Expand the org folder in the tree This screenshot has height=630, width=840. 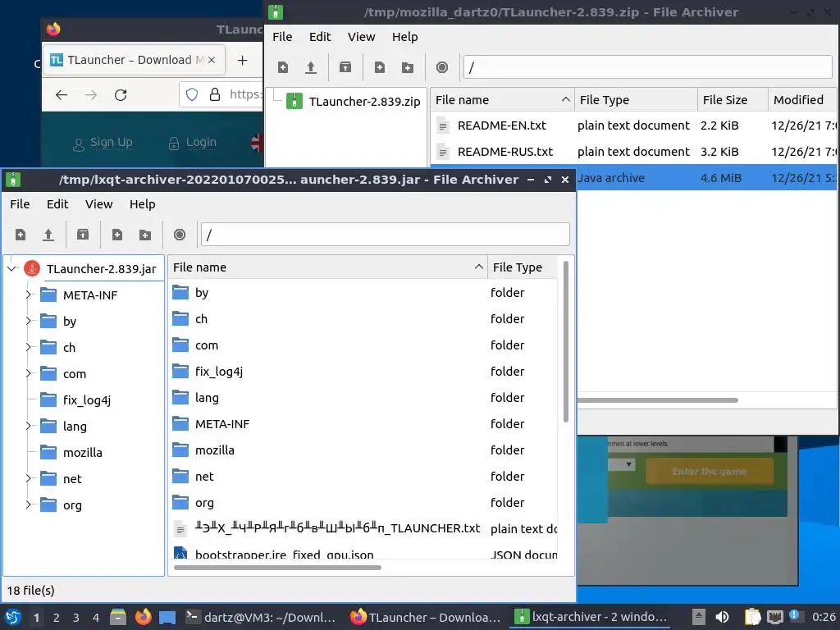28,504
